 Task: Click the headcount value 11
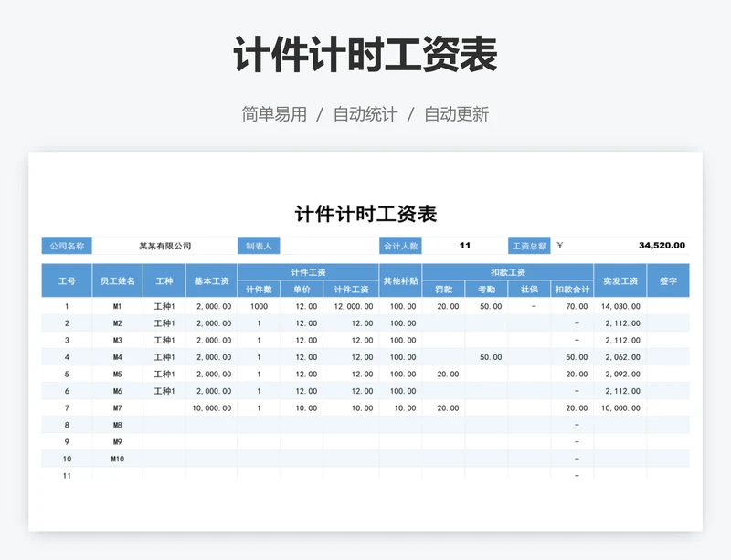point(465,246)
